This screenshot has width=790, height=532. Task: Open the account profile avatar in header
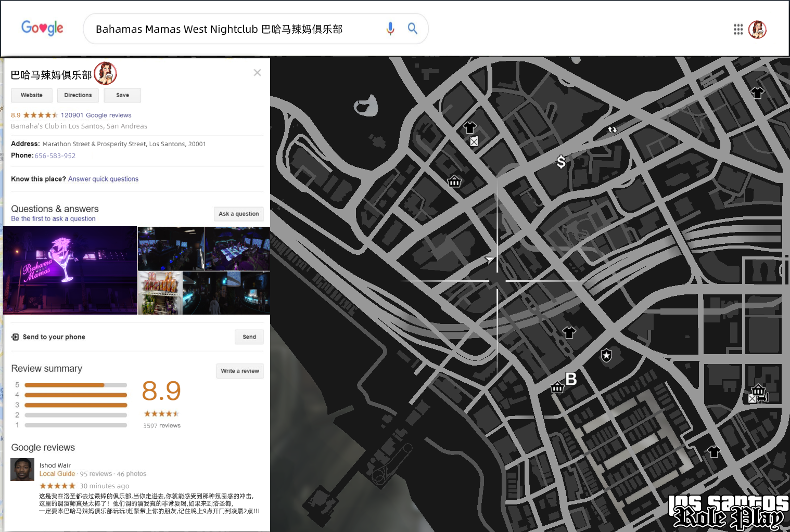757,30
